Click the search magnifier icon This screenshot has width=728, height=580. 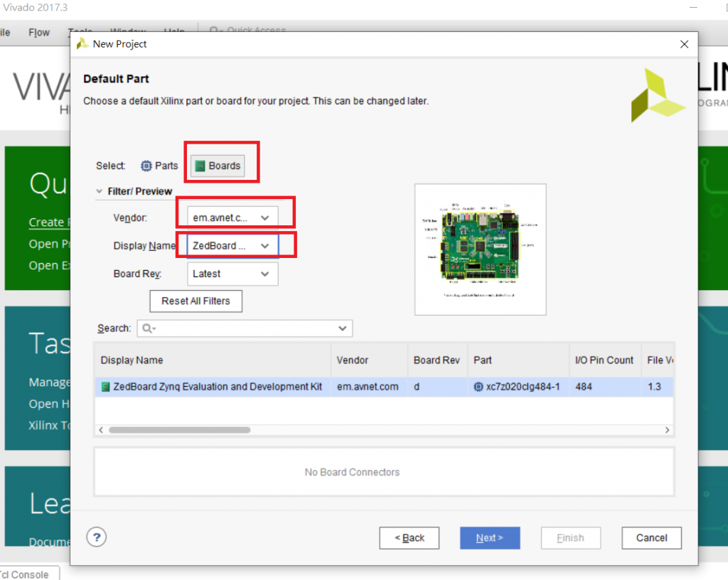pyautogui.click(x=148, y=328)
